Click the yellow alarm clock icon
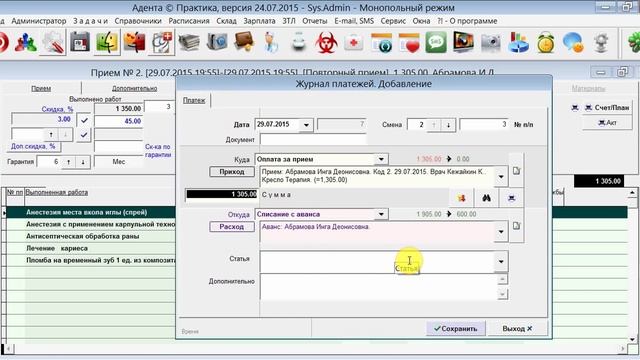This screenshot has height=360, width=640. (x=546, y=42)
